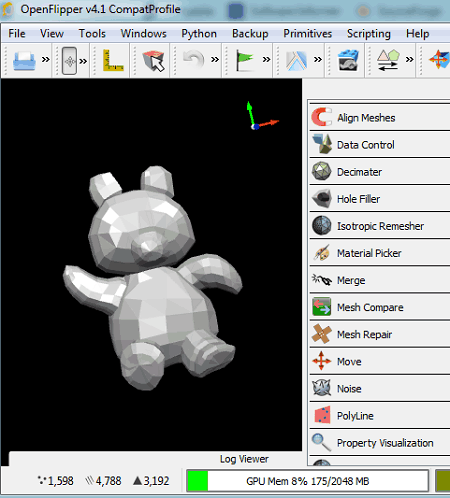
Task: Open the Hole Filler toolbox
Action: (x=379, y=199)
